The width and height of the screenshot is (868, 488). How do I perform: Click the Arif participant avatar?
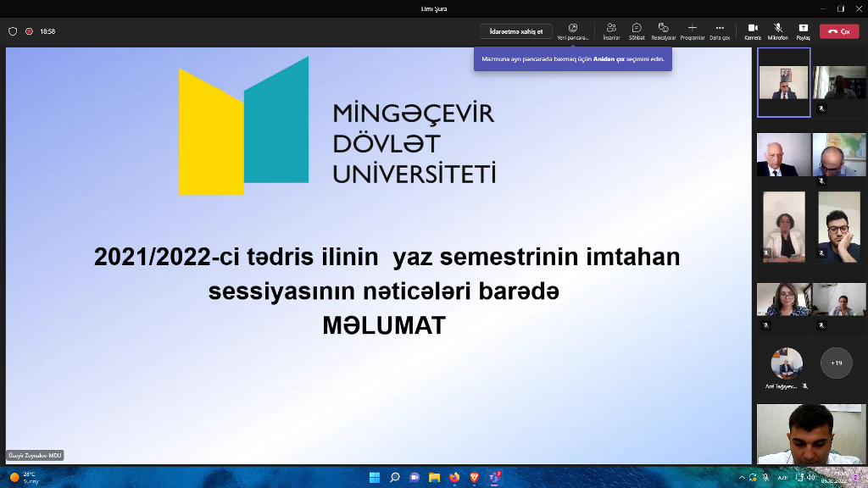coord(786,363)
